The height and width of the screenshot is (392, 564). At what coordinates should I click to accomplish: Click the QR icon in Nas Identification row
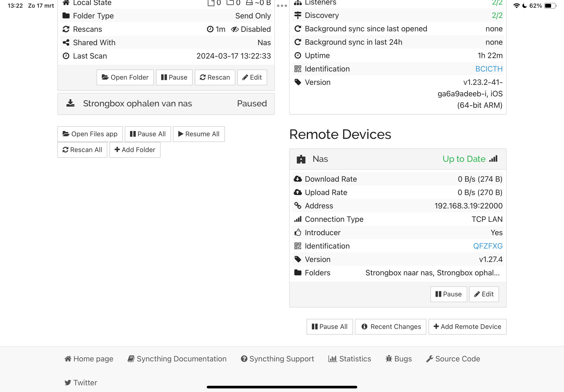coord(298,246)
